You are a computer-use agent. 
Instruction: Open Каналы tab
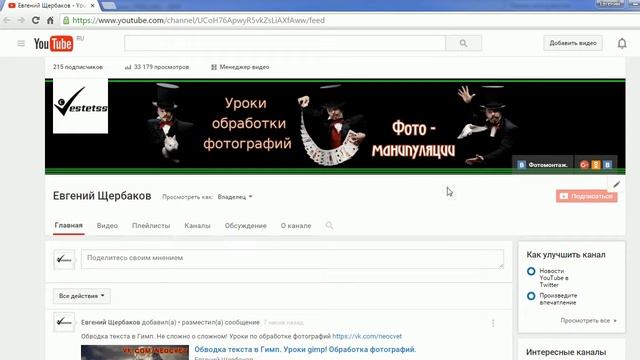198,226
